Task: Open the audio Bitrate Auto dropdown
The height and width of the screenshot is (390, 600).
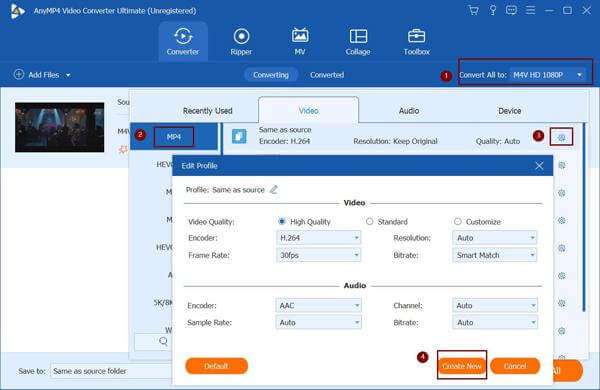Action: [x=495, y=322]
